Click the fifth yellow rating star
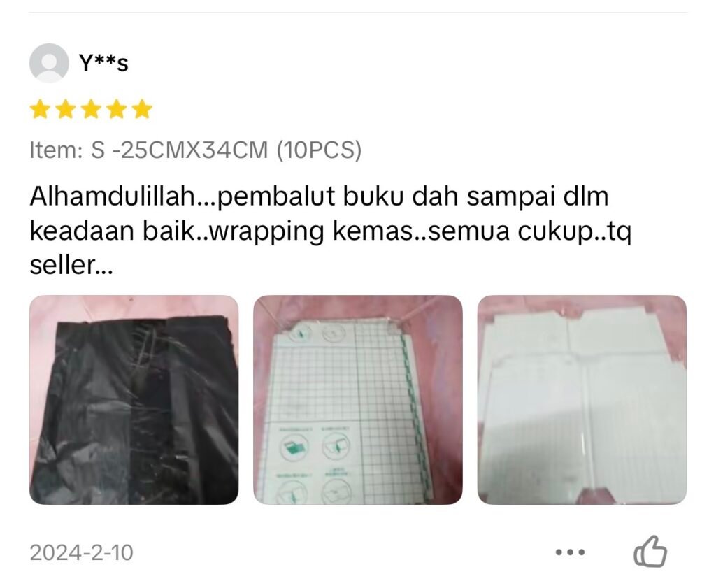The image size is (716, 588). [x=142, y=110]
